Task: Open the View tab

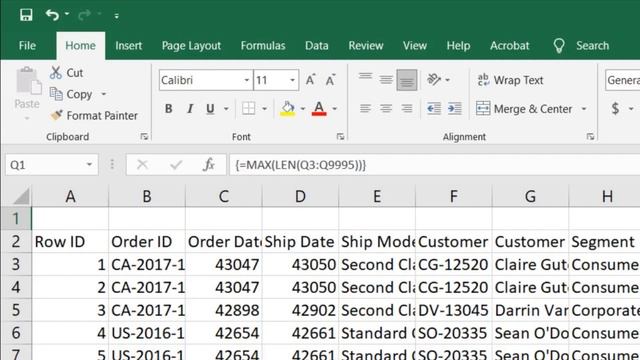Action: point(415,46)
